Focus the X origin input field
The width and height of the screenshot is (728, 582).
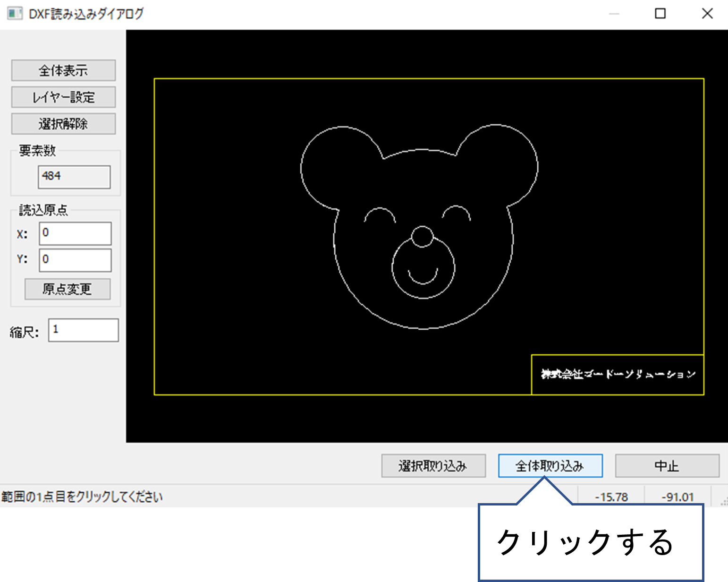(x=75, y=233)
